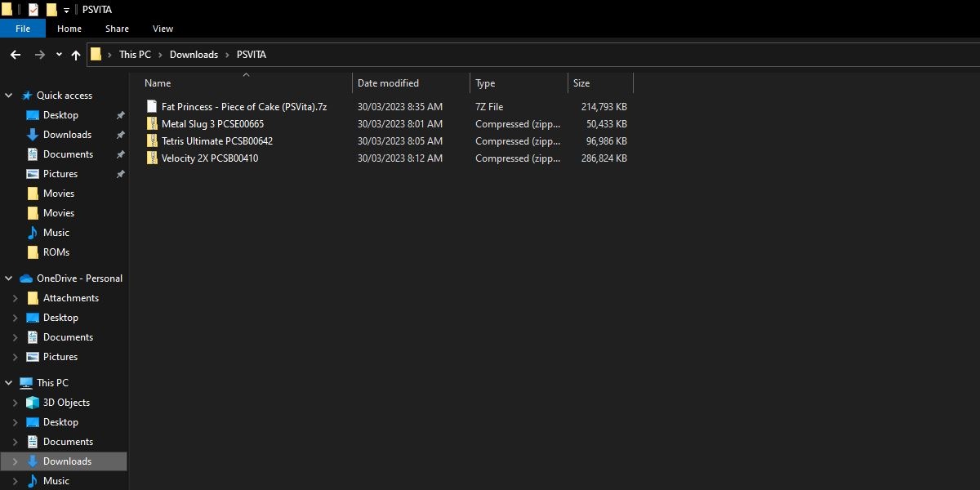The width and height of the screenshot is (980, 490).
Task: Click the up arrow navigation icon
Action: coord(75,55)
